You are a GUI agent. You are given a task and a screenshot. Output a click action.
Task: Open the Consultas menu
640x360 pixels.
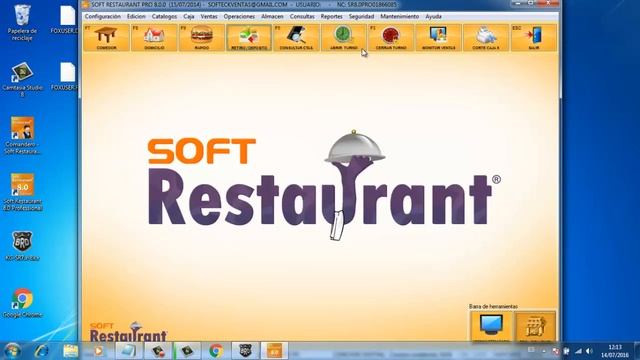point(302,16)
